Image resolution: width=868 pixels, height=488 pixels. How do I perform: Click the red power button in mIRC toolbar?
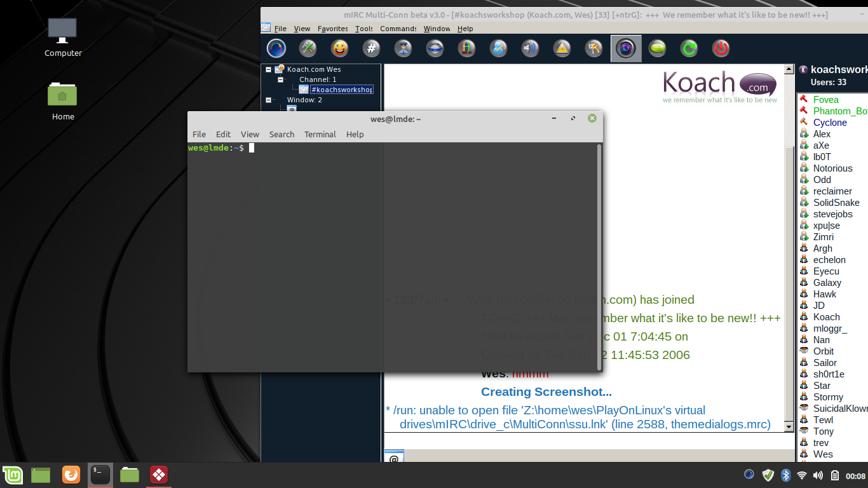[721, 48]
